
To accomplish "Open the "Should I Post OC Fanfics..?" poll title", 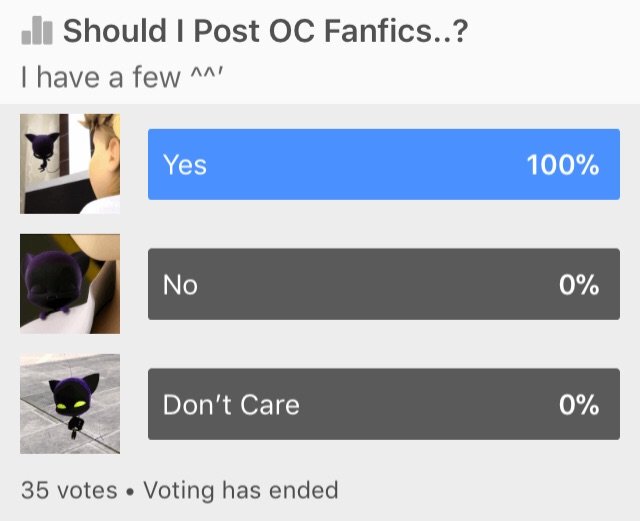I will (265, 31).
